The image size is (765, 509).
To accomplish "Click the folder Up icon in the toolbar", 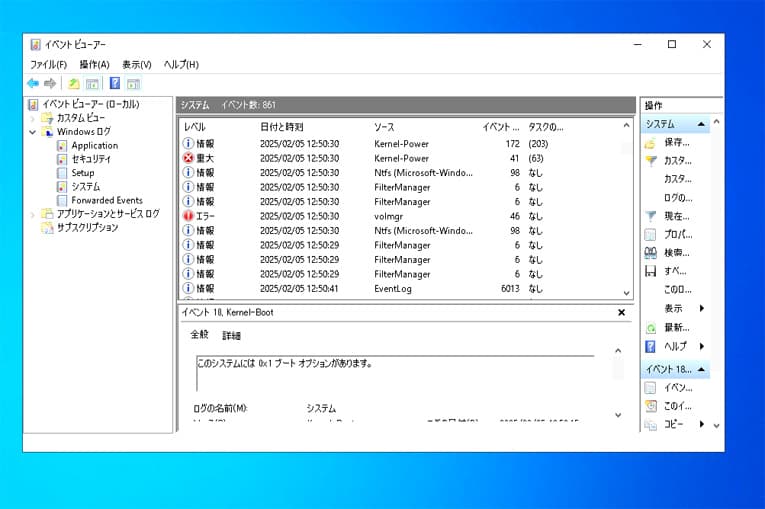I will click(x=74, y=84).
